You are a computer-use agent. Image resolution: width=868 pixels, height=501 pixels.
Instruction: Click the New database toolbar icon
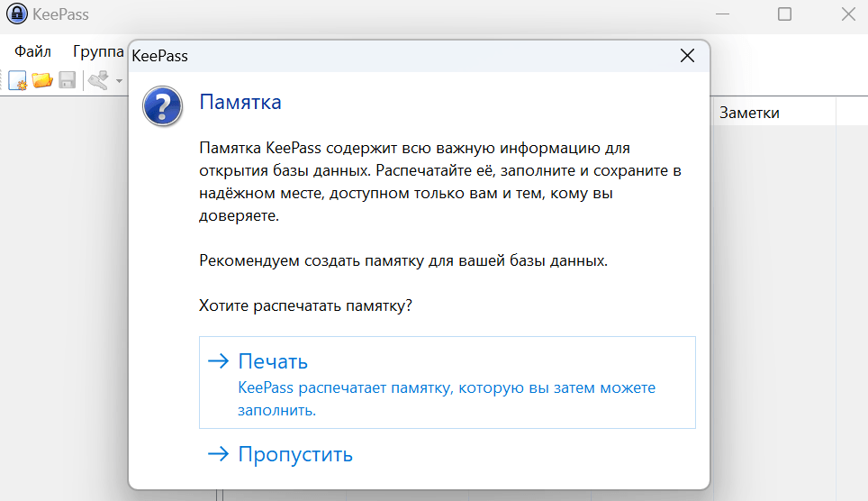coord(18,80)
